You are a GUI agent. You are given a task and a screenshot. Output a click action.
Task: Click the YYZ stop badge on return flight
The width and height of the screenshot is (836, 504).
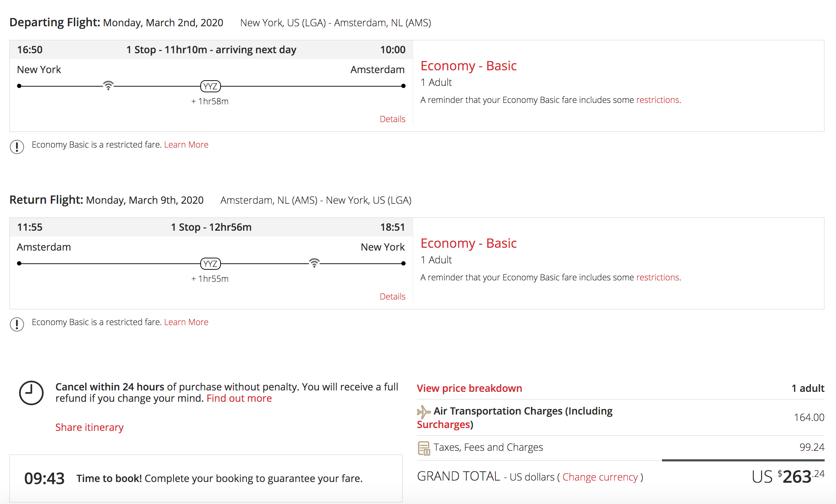(211, 264)
